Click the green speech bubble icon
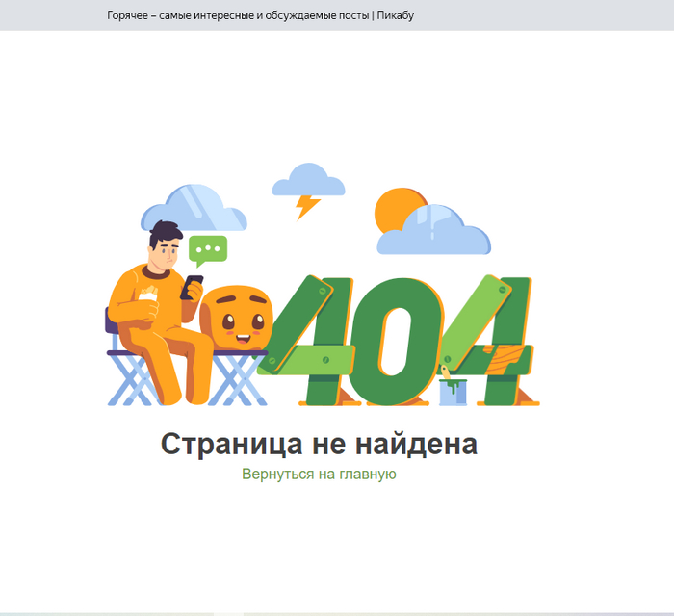Screen dimensions: 674x616 pyautogui.click(x=207, y=249)
